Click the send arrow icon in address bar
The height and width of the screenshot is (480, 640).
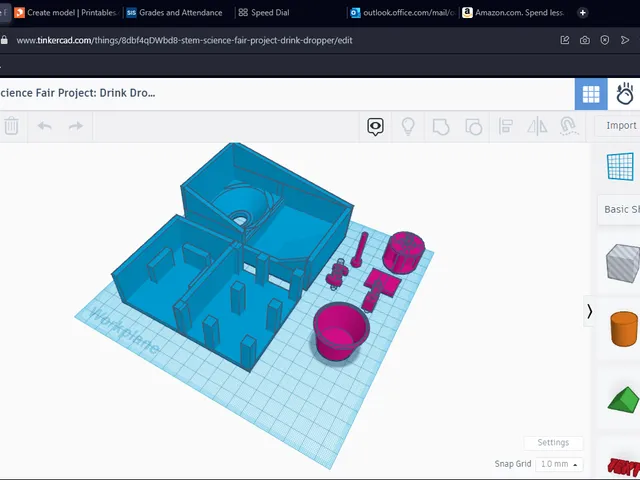pyautogui.click(x=625, y=40)
